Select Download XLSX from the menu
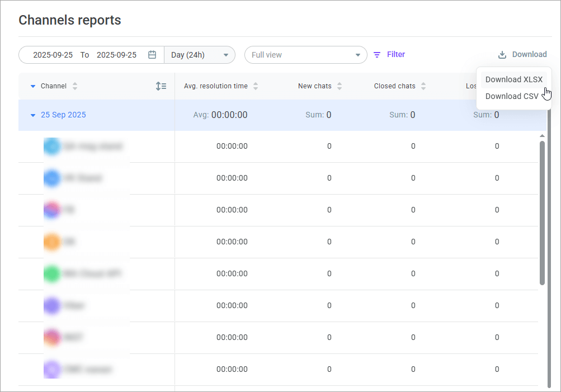This screenshot has width=561, height=392. pos(514,79)
